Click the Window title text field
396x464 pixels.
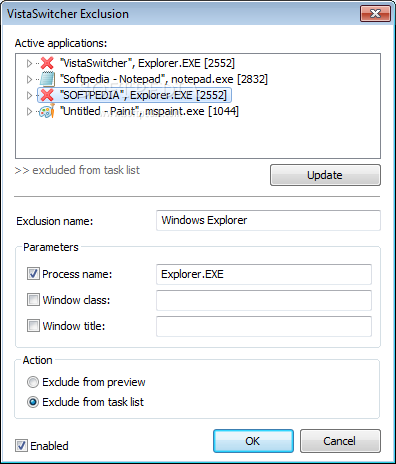pyautogui.click(x=264, y=326)
